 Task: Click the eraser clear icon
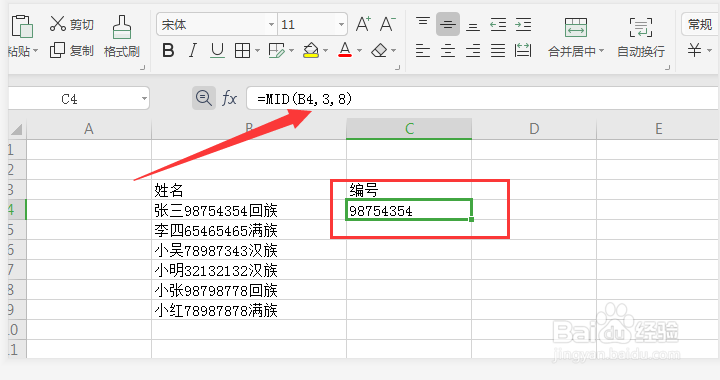pos(379,50)
